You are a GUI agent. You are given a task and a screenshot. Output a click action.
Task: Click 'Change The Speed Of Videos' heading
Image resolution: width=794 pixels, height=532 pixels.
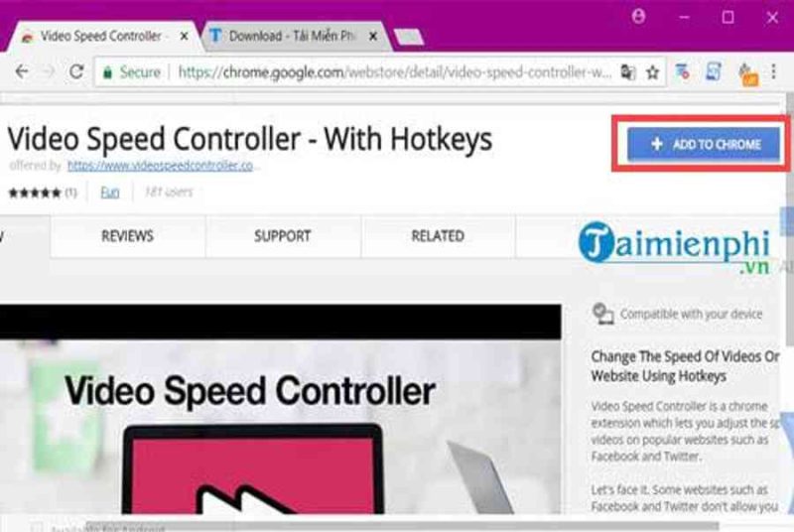tap(685, 366)
